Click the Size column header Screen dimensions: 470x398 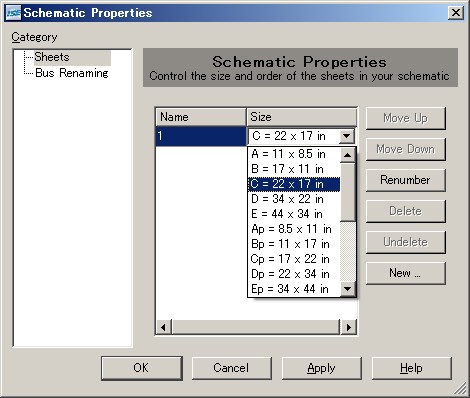[301, 117]
